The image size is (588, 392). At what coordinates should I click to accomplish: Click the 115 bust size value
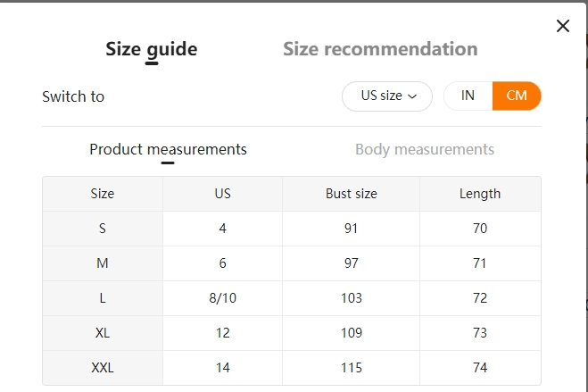(x=352, y=368)
